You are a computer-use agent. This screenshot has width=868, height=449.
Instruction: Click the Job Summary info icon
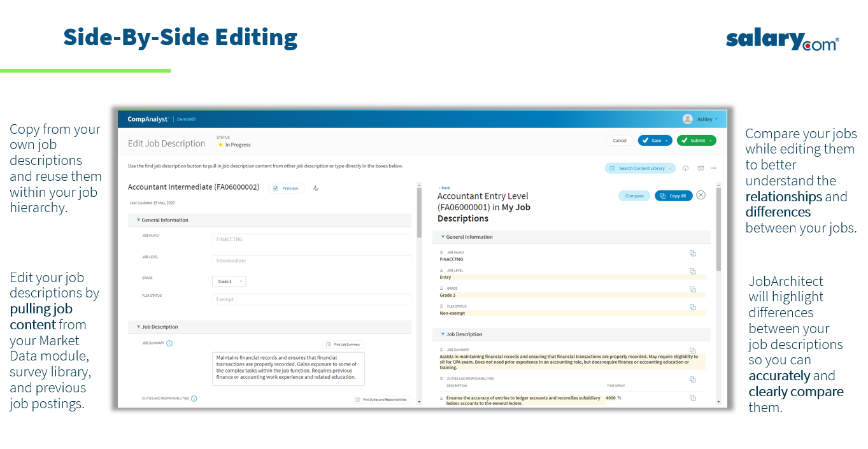169,343
